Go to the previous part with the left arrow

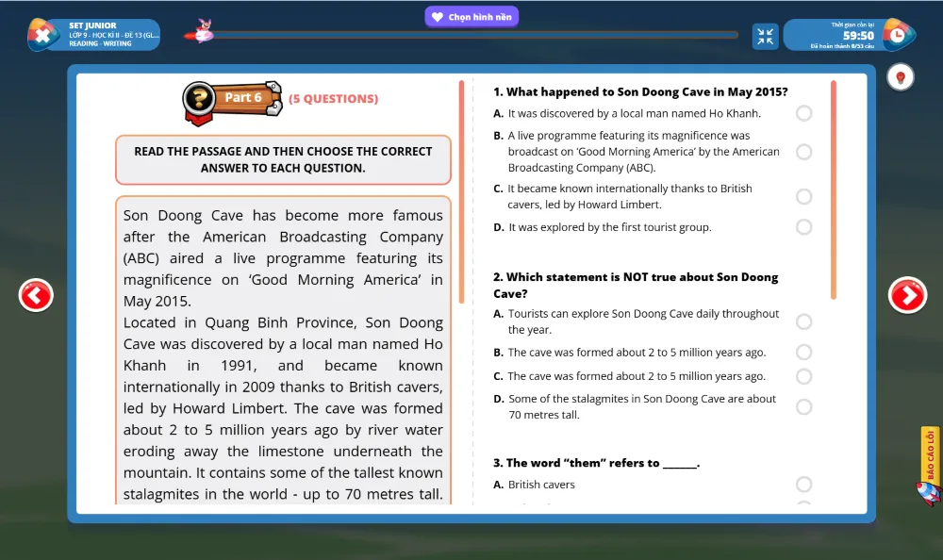point(36,295)
